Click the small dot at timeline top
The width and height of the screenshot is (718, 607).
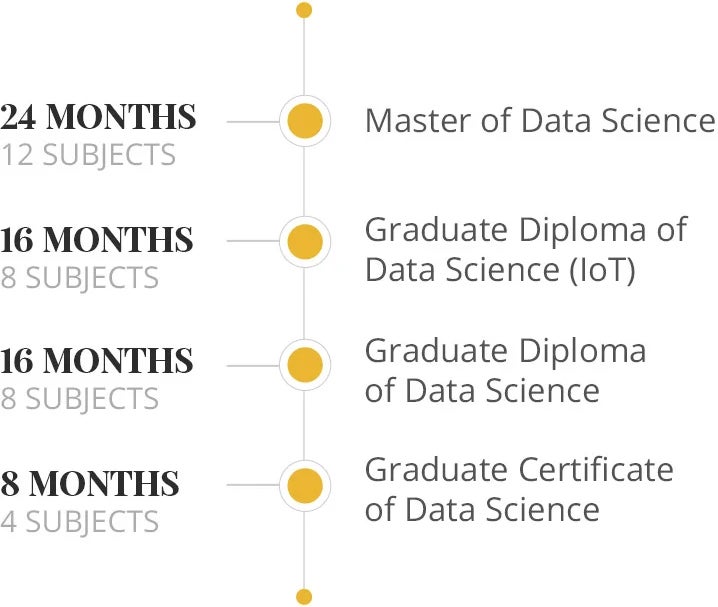coord(304,10)
